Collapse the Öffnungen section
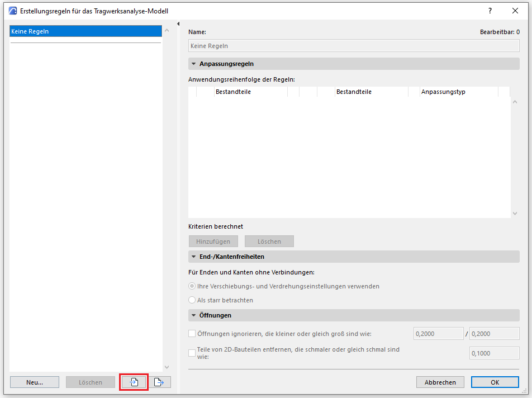 pos(194,315)
